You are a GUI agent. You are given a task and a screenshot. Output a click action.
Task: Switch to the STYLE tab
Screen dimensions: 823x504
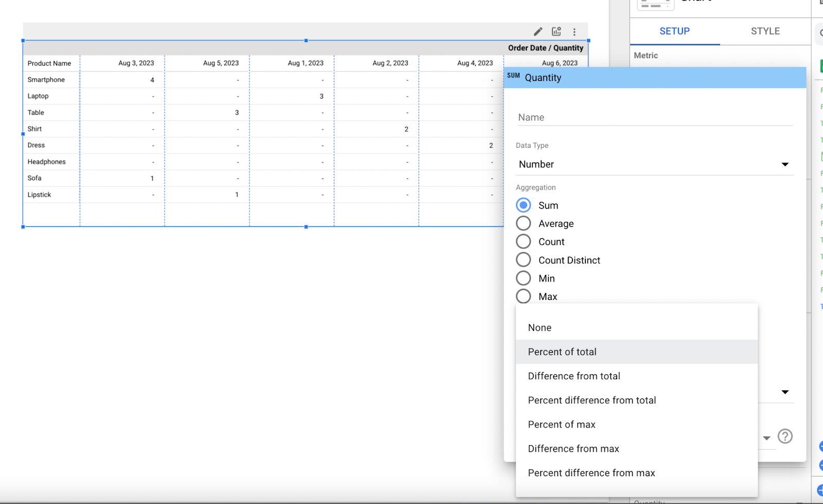pyautogui.click(x=765, y=31)
